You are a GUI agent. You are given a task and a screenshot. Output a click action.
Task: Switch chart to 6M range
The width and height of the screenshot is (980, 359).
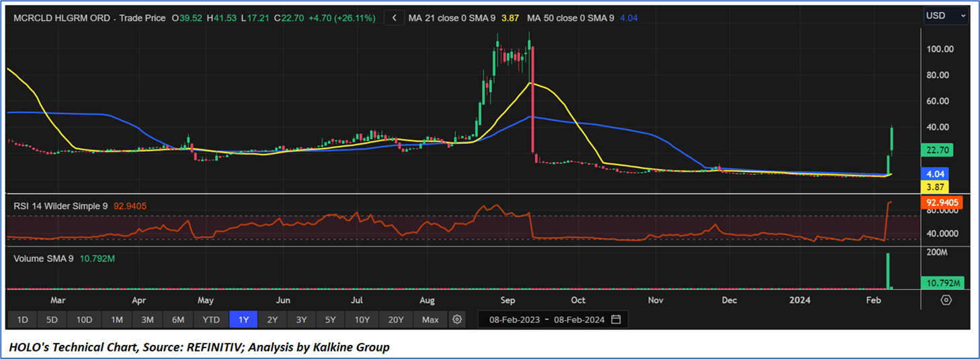[177, 319]
